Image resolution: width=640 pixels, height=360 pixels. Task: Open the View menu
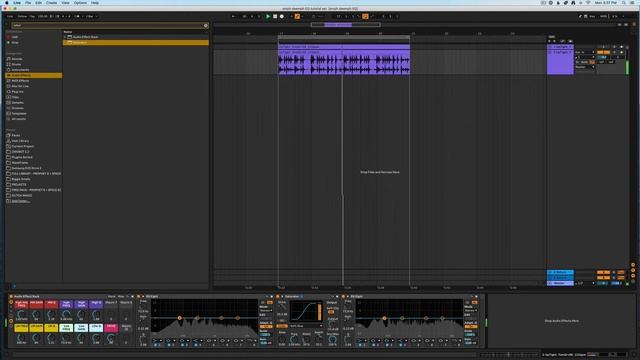point(65,3)
